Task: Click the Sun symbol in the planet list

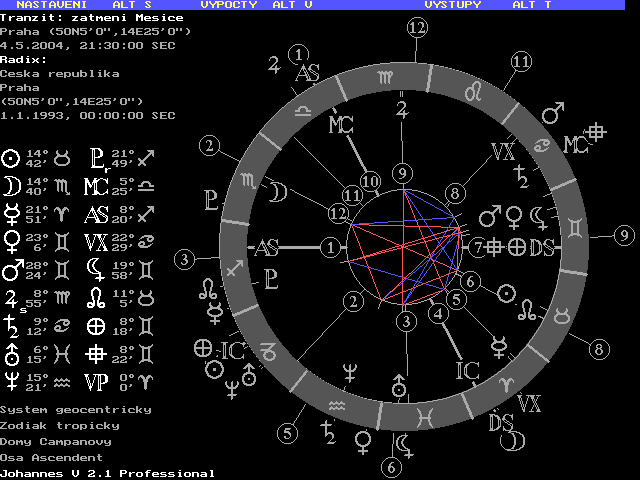Action: point(11,158)
